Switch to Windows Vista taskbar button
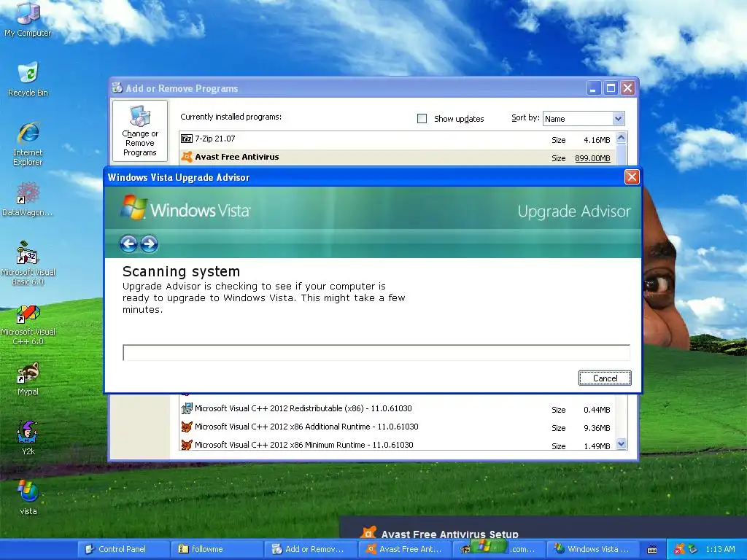Image resolution: width=747 pixels, height=560 pixels. (x=591, y=549)
